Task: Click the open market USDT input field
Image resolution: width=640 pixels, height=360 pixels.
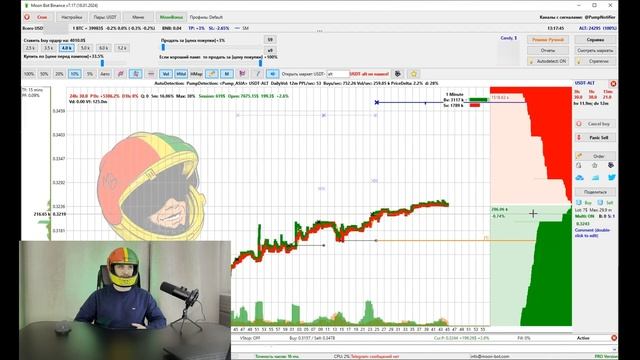Action: [x=338, y=74]
